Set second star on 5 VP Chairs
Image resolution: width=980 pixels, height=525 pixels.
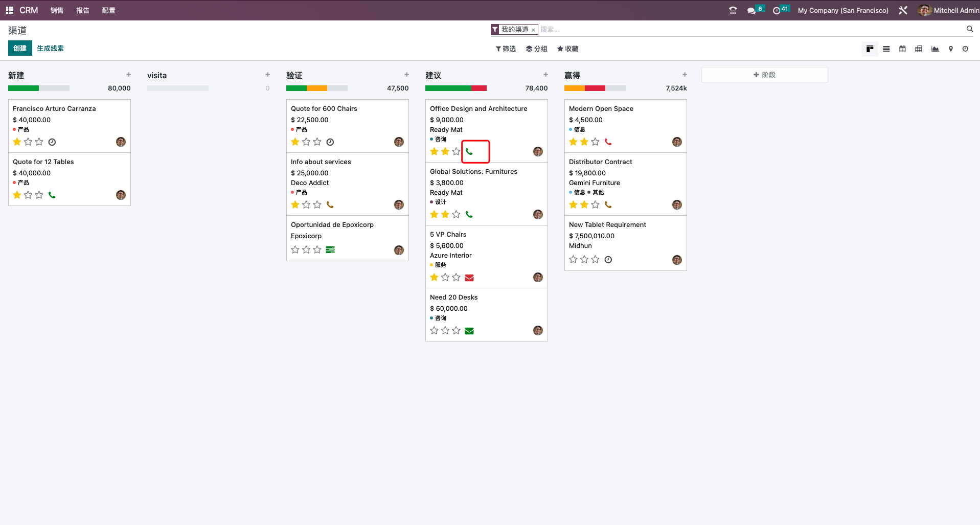pos(445,277)
